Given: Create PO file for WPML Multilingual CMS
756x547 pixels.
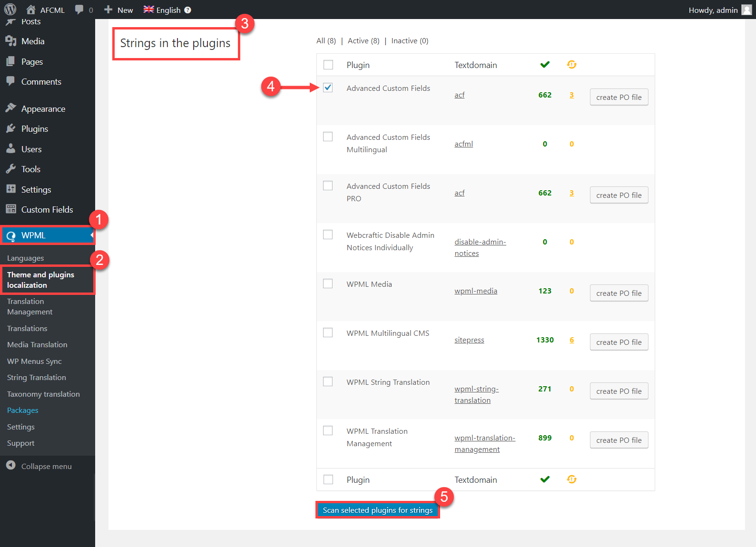Looking at the screenshot, I should pyautogui.click(x=619, y=342).
